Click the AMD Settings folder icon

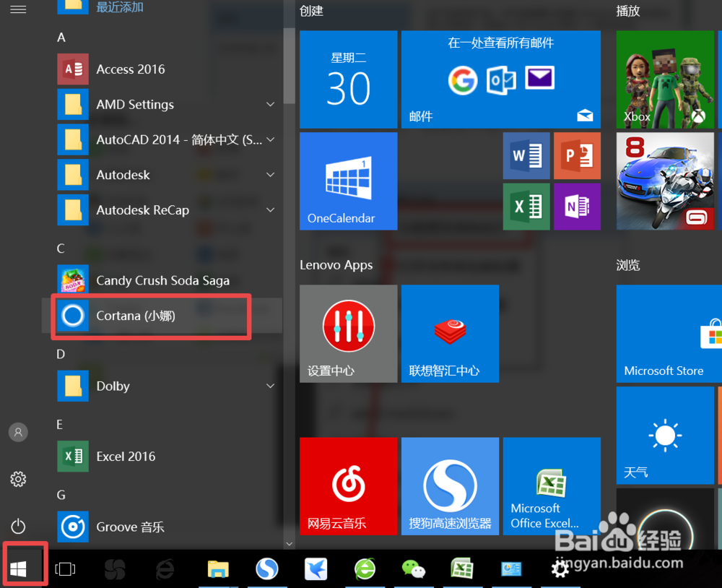tap(73, 105)
